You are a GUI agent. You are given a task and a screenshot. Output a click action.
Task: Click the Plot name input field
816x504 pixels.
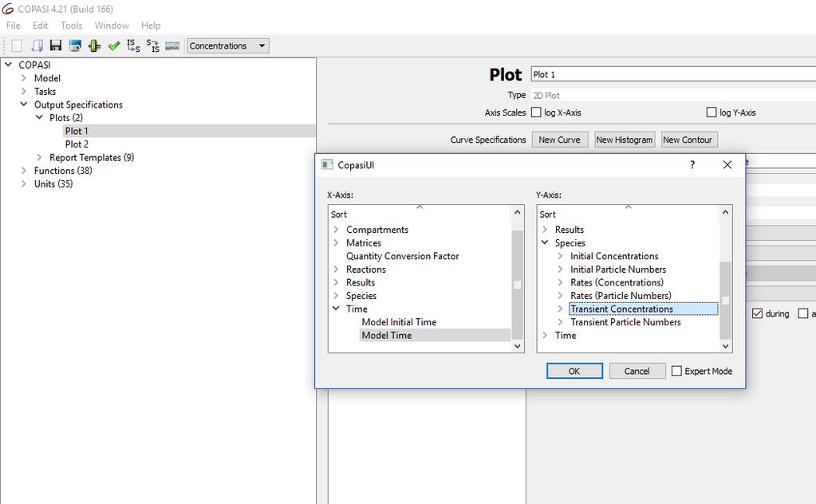[673, 74]
